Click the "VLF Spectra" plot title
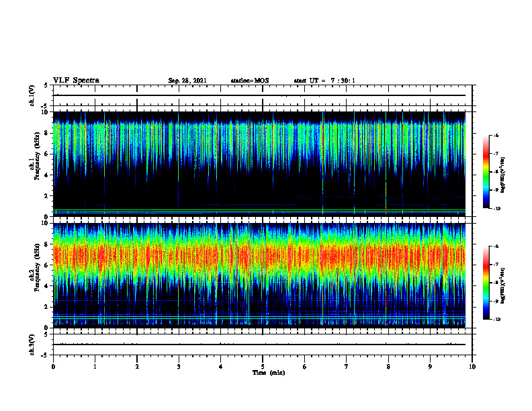Image resolution: width=532 pixels, height=411 pixels. click(76, 81)
